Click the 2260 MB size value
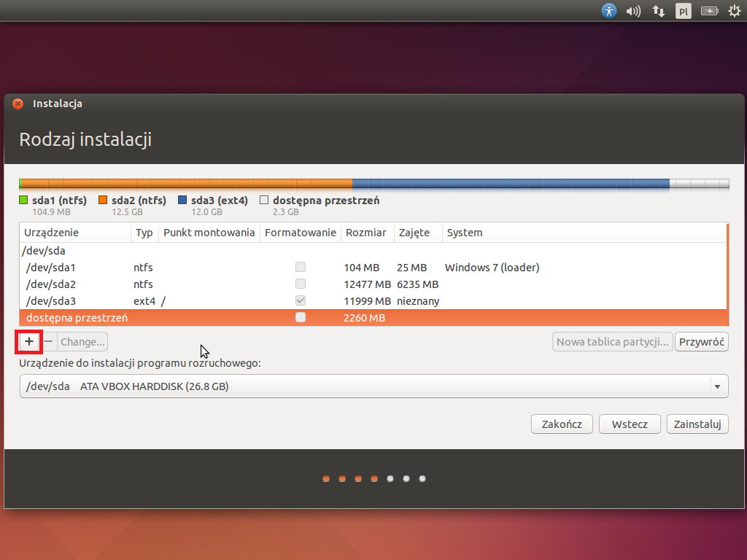 [x=365, y=318]
